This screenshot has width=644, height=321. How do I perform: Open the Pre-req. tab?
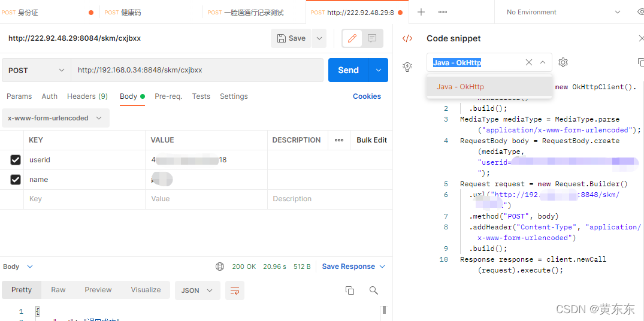click(x=168, y=96)
